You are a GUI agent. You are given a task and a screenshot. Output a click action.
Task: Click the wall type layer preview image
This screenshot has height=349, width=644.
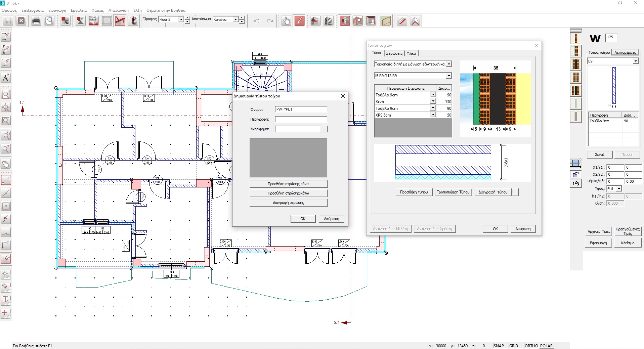click(x=495, y=99)
